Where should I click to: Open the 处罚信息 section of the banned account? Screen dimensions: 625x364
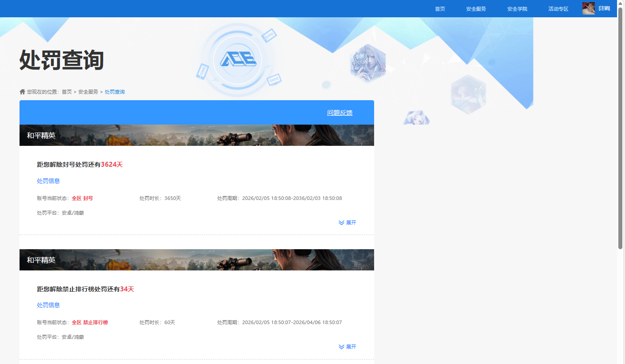click(48, 181)
